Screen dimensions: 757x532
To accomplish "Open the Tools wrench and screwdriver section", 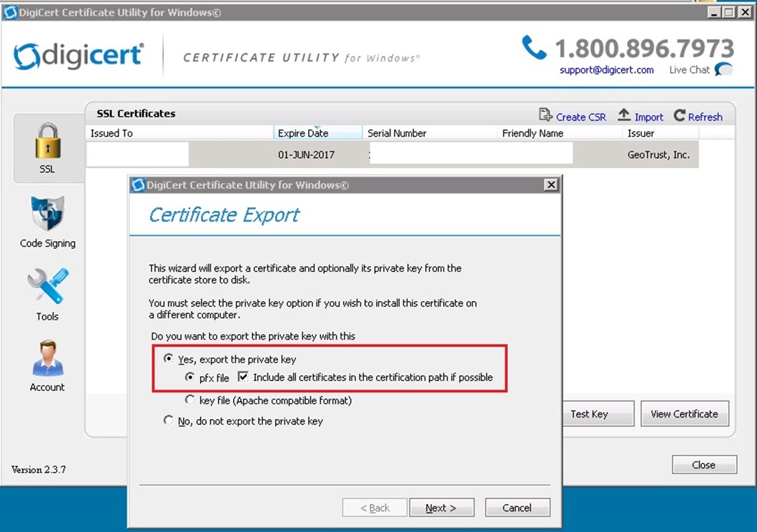I will pos(47,294).
